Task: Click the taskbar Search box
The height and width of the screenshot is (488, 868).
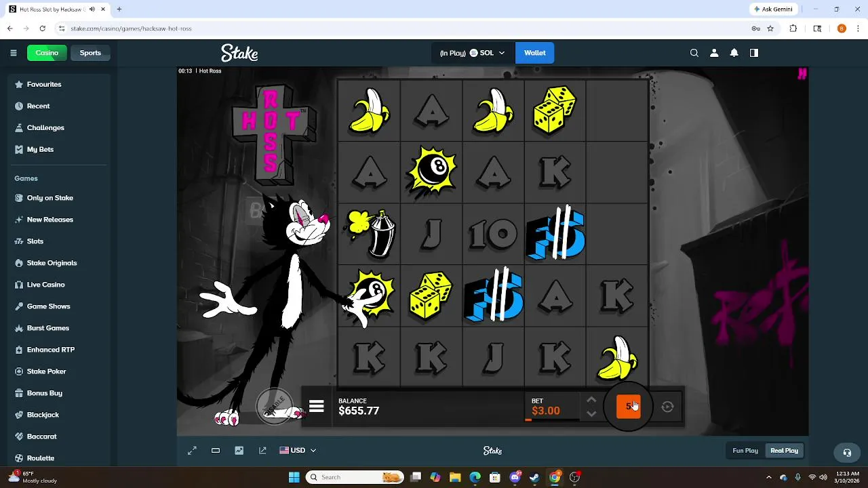Action: [x=354, y=477]
